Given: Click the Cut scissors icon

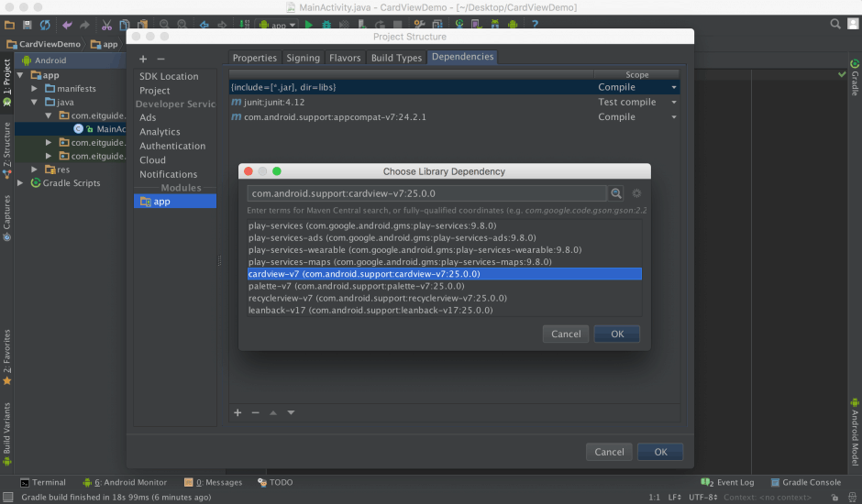Looking at the screenshot, I should click(x=106, y=25).
